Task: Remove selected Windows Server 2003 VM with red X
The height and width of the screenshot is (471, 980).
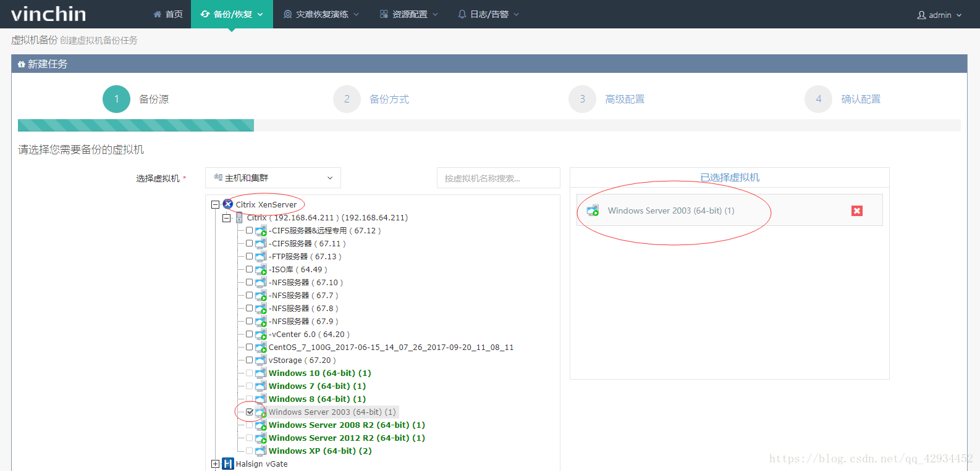Action: [856, 210]
